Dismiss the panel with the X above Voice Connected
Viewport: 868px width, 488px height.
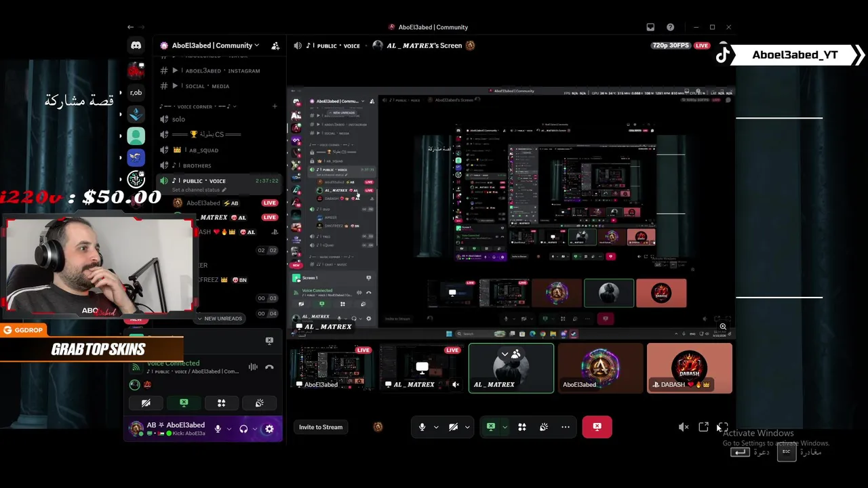(x=269, y=341)
